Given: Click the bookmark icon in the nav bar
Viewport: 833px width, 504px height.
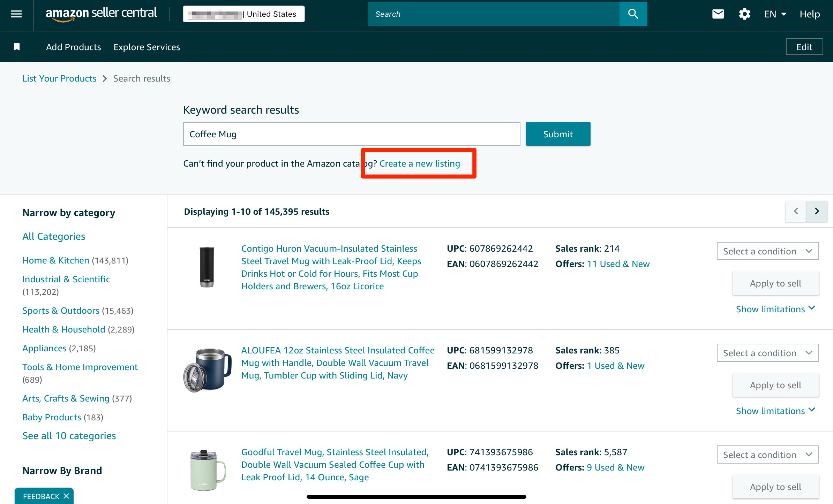Looking at the screenshot, I should (17, 47).
